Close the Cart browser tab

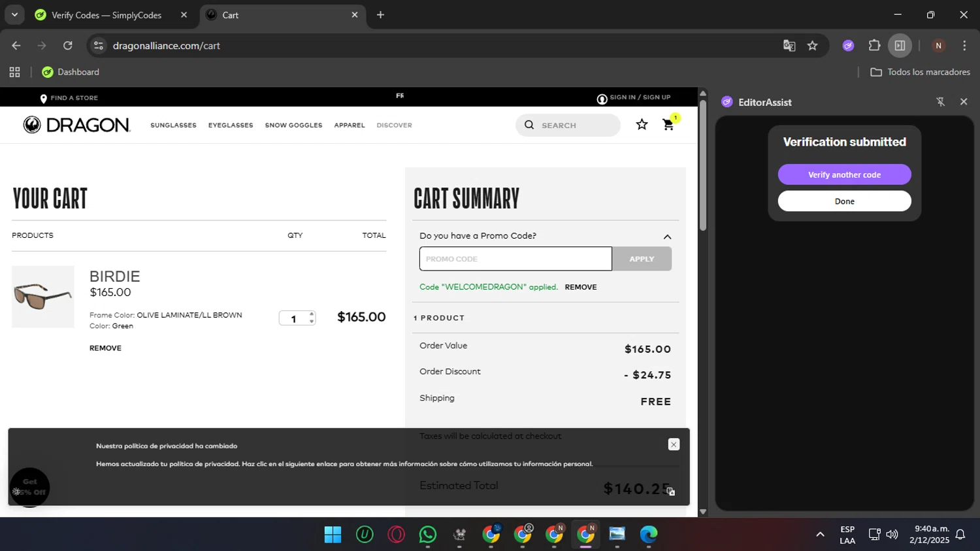[355, 15]
